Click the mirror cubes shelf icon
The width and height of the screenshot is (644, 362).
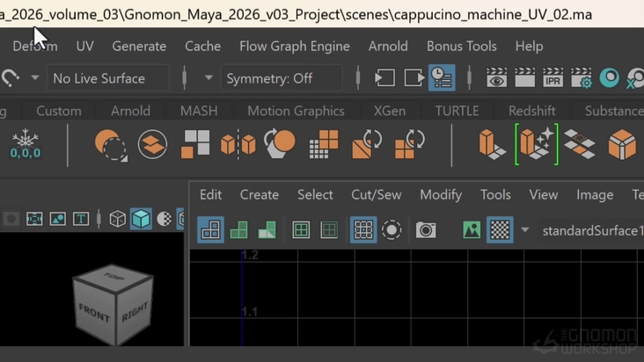click(238, 144)
